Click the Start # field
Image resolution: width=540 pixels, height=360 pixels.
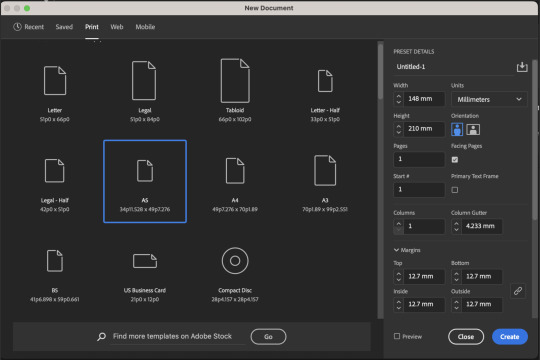point(419,189)
